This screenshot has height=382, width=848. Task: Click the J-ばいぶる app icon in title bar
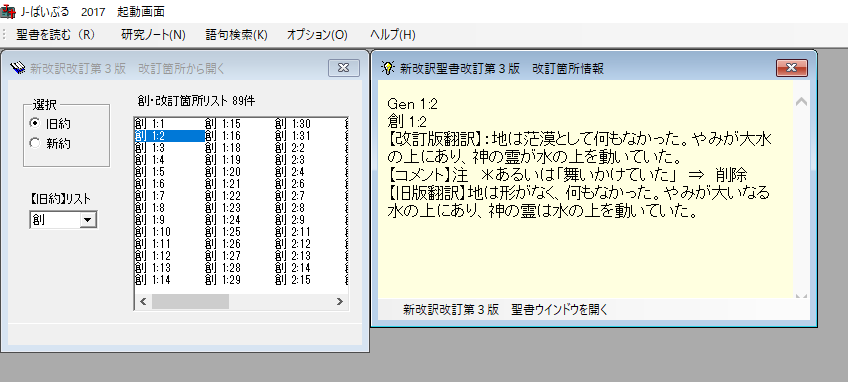pyautogui.click(x=8, y=11)
